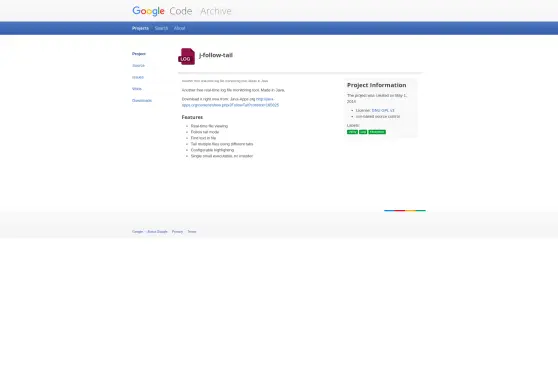Click the first green label tag

(352, 132)
